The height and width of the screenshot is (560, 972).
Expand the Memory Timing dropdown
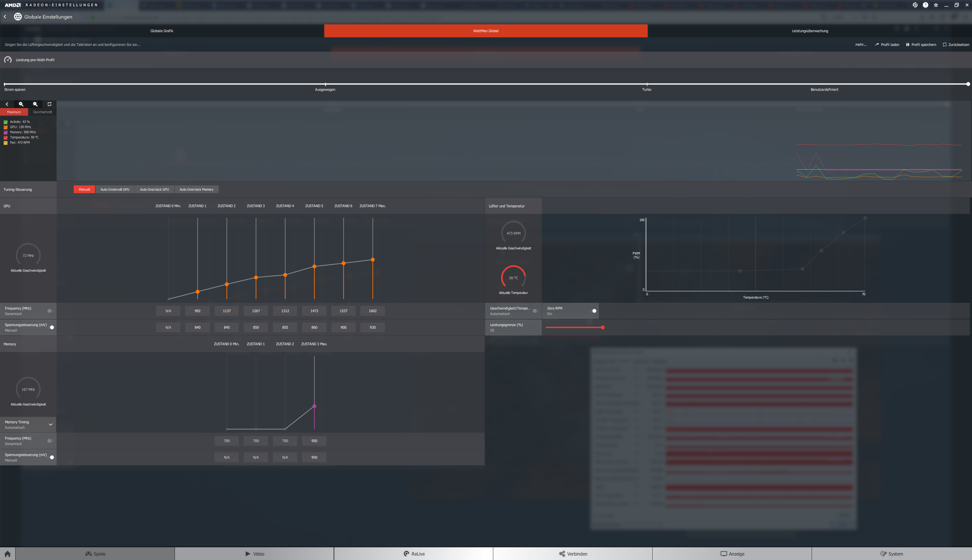50,425
